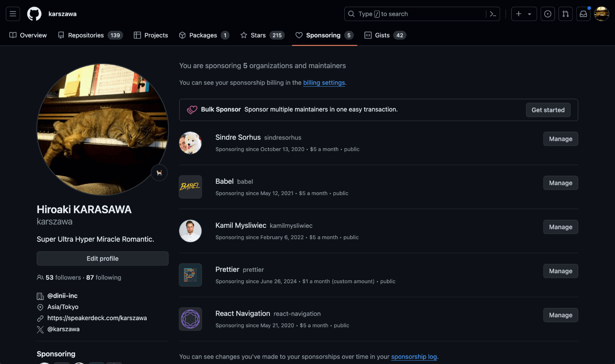Open the Babel name link
Screen dimensions: 615x364
(224, 181)
